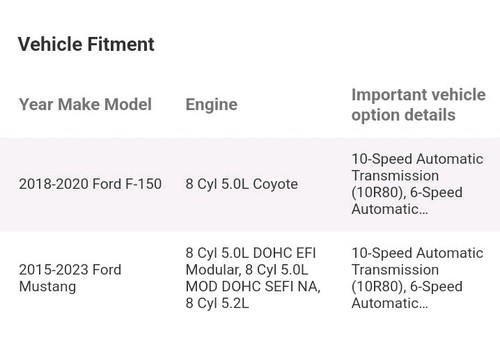Screen dimensions: 500x361
Task: Select the Year Make Model column header
Action: (x=85, y=104)
